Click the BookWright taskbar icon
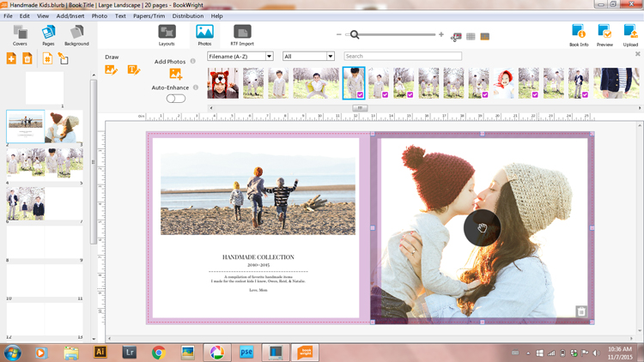The width and height of the screenshot is (644, 362). [305, 353]
